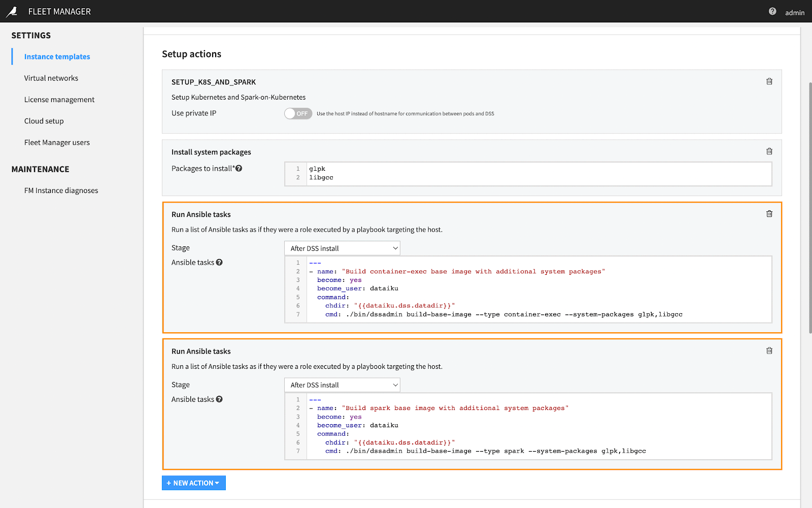Select Virtual networks in the sidebar
Screen dimensions: 812x508
click(51, 78)
